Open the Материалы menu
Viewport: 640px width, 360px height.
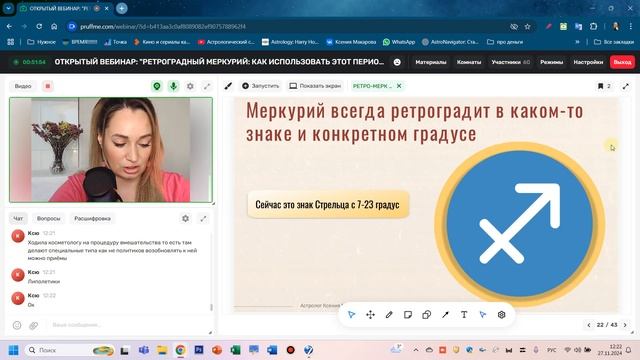pyautogui.click(x=431, y=62)
